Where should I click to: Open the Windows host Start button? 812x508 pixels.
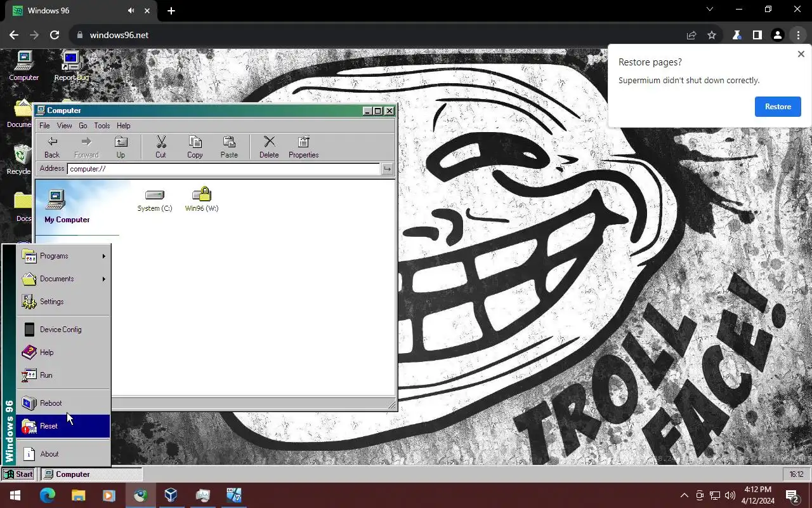click(x=15, y=495)
